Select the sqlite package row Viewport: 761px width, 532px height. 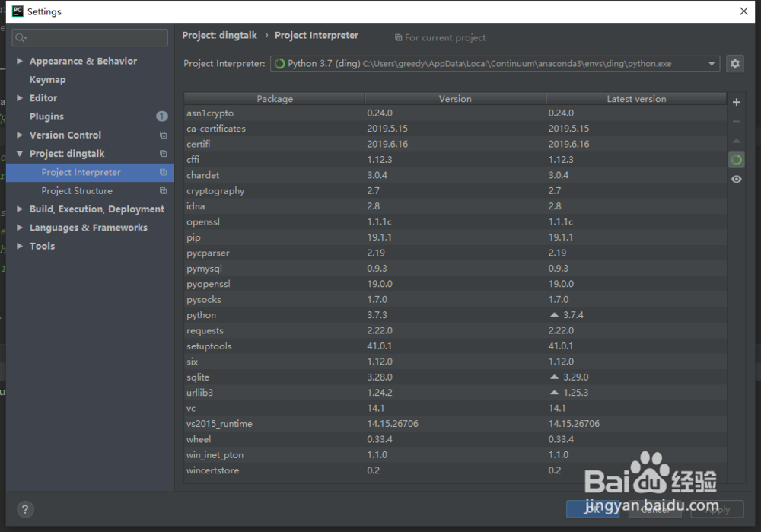[x=455, y=377]
